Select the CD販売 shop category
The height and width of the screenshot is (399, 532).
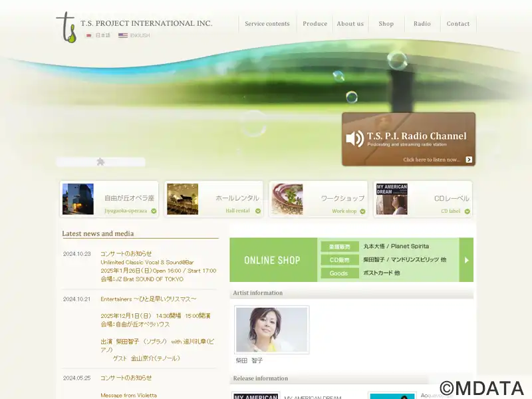[x=340, y=260]
